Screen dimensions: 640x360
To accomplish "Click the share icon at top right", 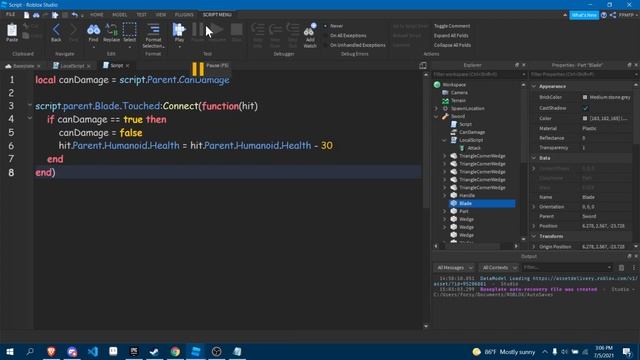I will click(x=613, y=15).
